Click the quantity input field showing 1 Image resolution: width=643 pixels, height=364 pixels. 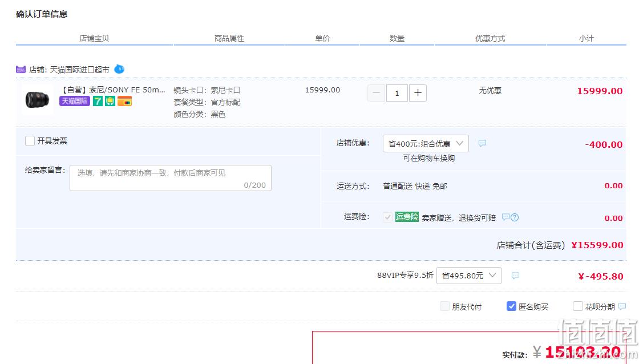397,93
